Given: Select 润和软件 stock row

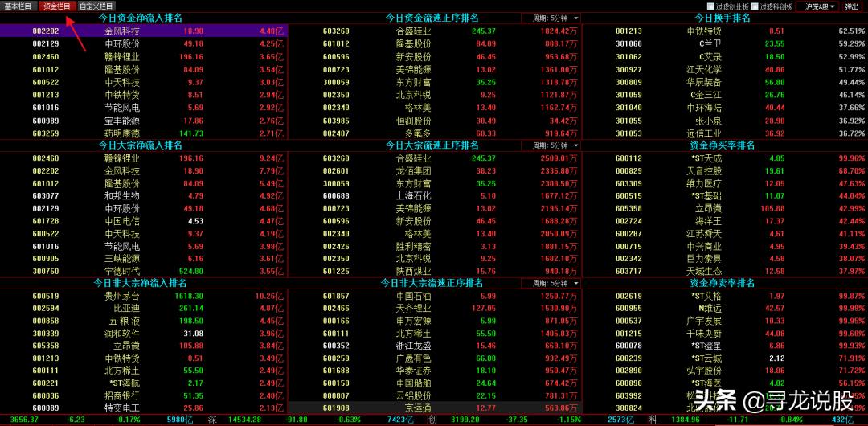Looking at the screenshot, I should point(144,334).
